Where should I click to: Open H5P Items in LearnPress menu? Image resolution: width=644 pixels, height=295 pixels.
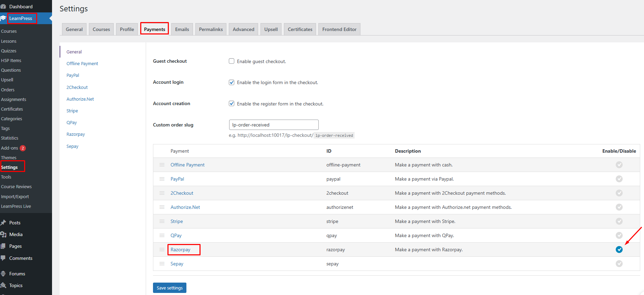[11, 60]
